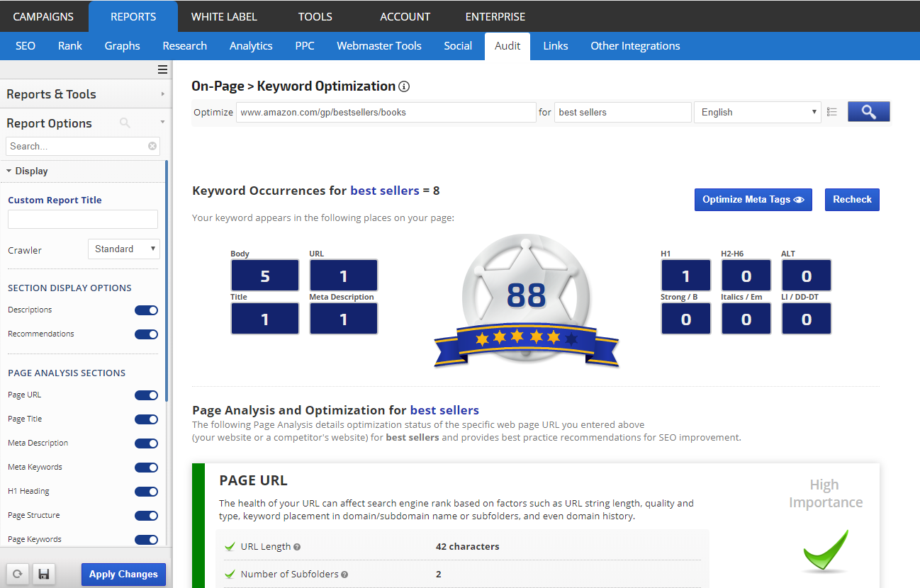The height and width of the screenshot is (588, 920).
Task: Clear the sidebar search with X icon
Action: tap(152, 146)
